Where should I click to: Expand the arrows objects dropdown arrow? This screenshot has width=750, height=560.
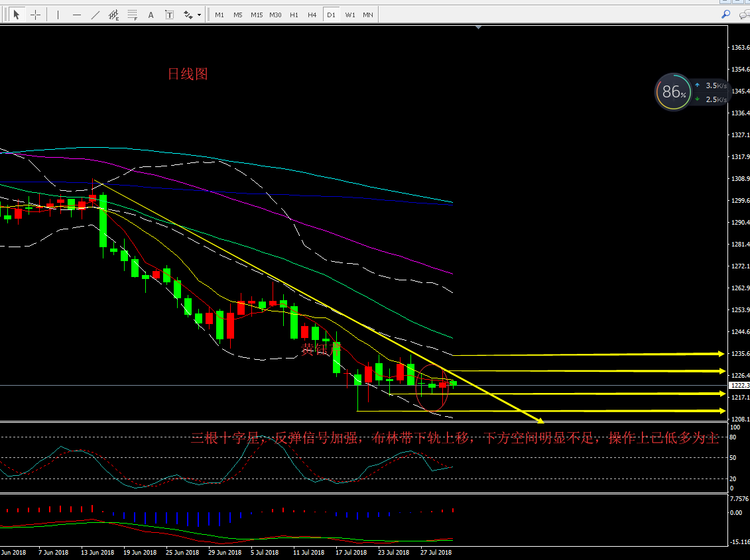point(199,15)
